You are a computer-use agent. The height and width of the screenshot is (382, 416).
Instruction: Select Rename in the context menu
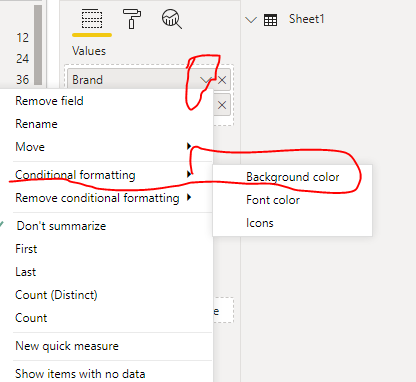coord(36,124)
